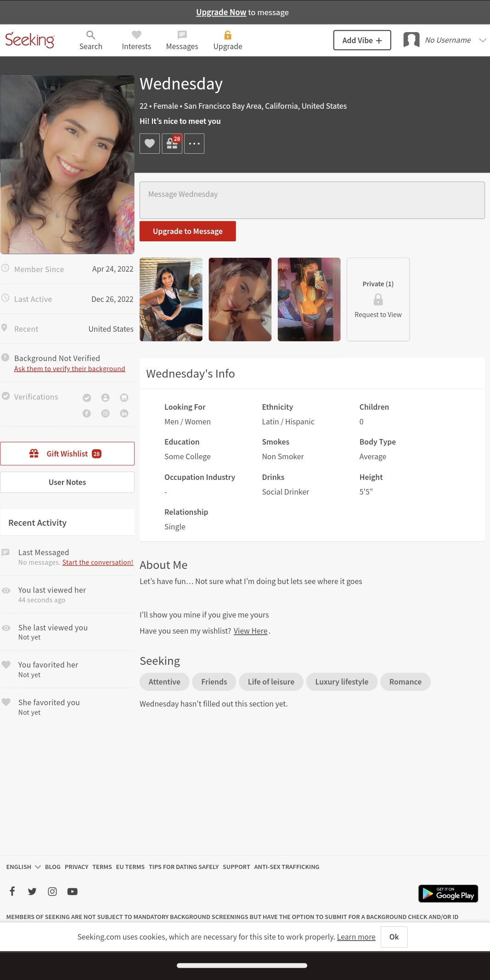Open the three-dot more options menu
Image resolution: width=490 pixels, height=980 pixels.
[194, 144]
